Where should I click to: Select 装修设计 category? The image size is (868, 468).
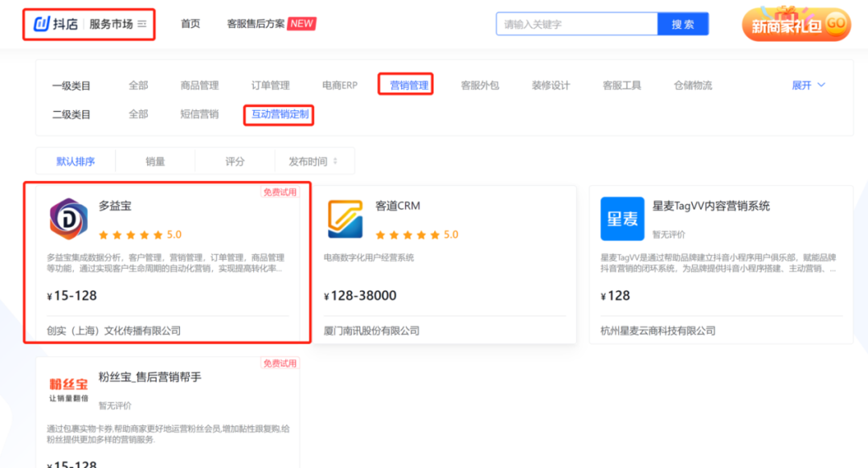pos(551,85)
